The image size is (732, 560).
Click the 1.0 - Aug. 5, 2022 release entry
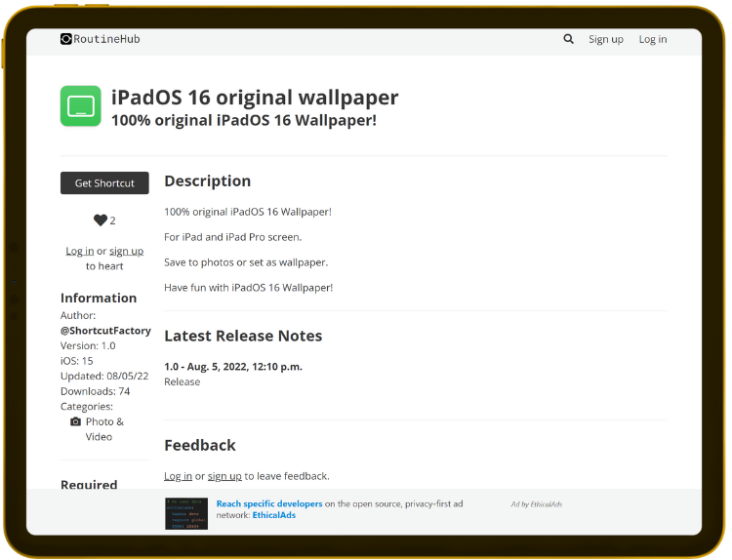coord(233,367)
